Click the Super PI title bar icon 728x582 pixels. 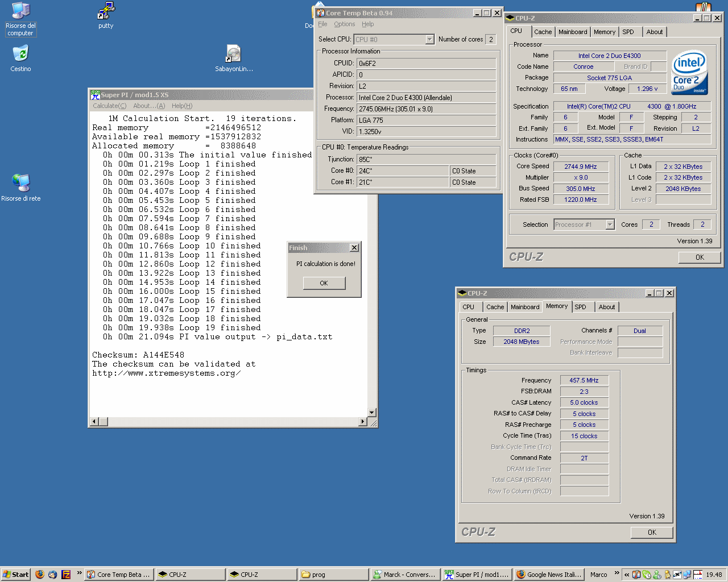click(x=95, y=95)
